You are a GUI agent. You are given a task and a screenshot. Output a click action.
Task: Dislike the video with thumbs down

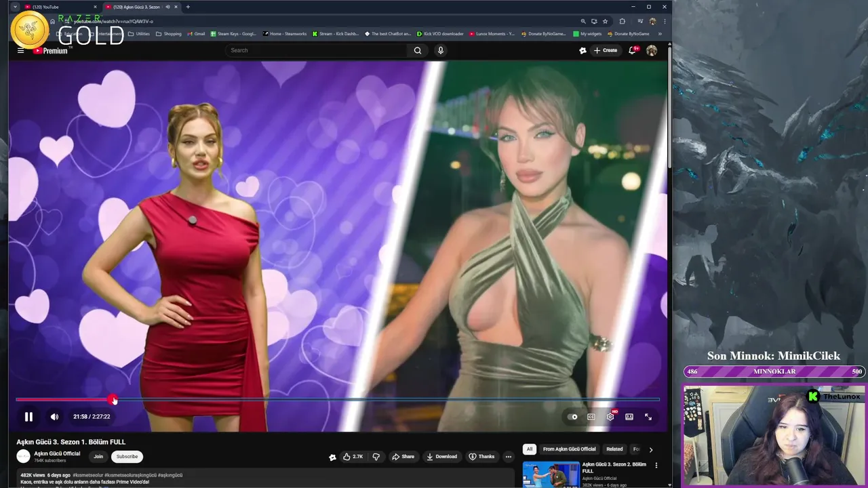(376, 457)
